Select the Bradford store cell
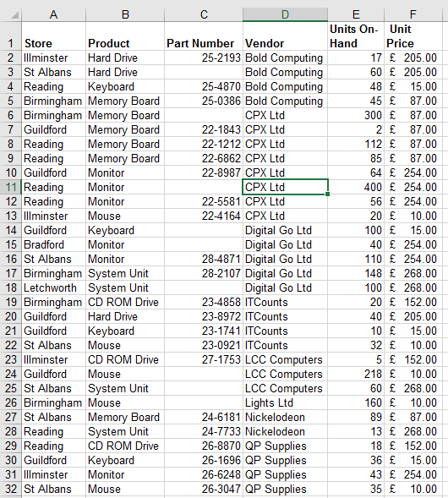Image resolution: width=448 pixels, height=498 pixels. [x=53, y=244]
